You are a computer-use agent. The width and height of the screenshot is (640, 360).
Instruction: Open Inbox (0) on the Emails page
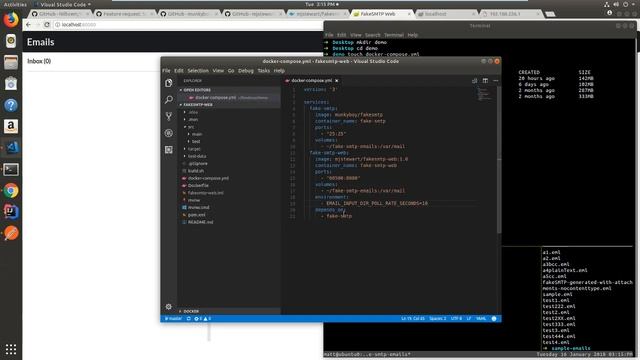(x=39, y=61)
